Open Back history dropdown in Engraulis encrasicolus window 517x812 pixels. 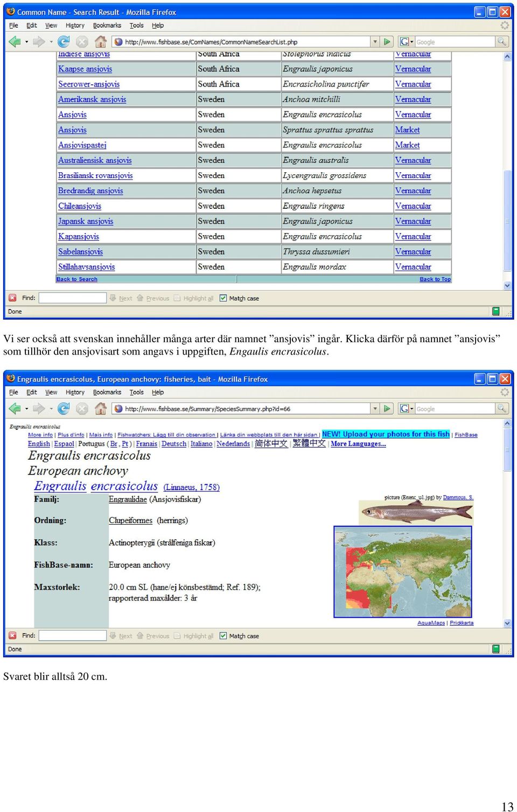[26, 409]
